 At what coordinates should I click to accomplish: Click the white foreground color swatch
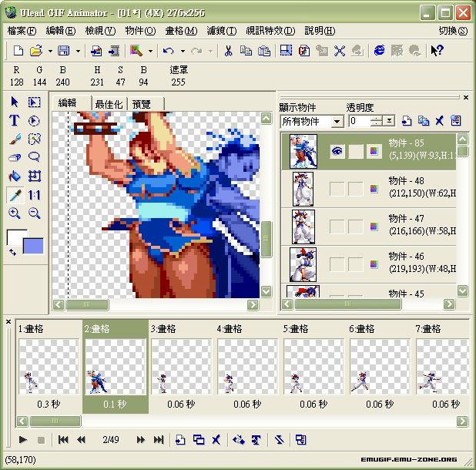15,237
